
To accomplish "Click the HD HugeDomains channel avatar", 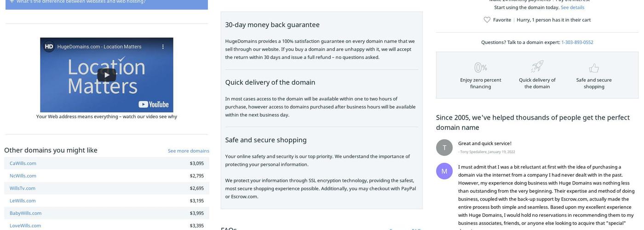I will tap(49, 46).
